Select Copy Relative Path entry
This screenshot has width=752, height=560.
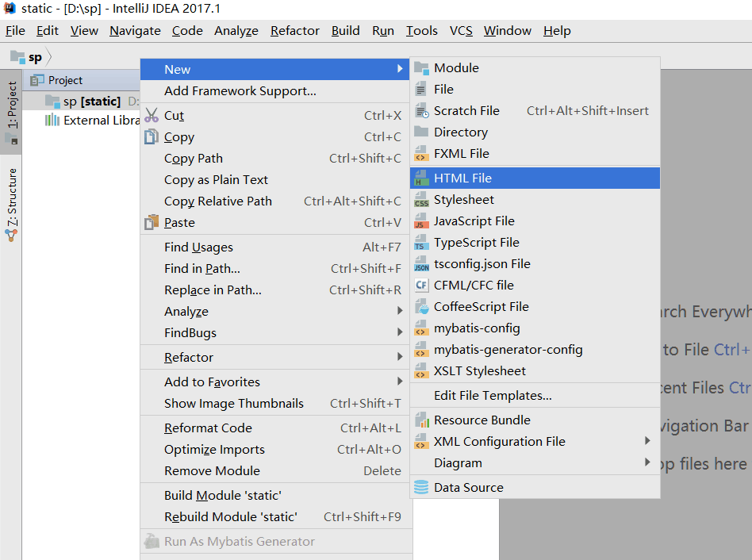click(x=276, y=201)
